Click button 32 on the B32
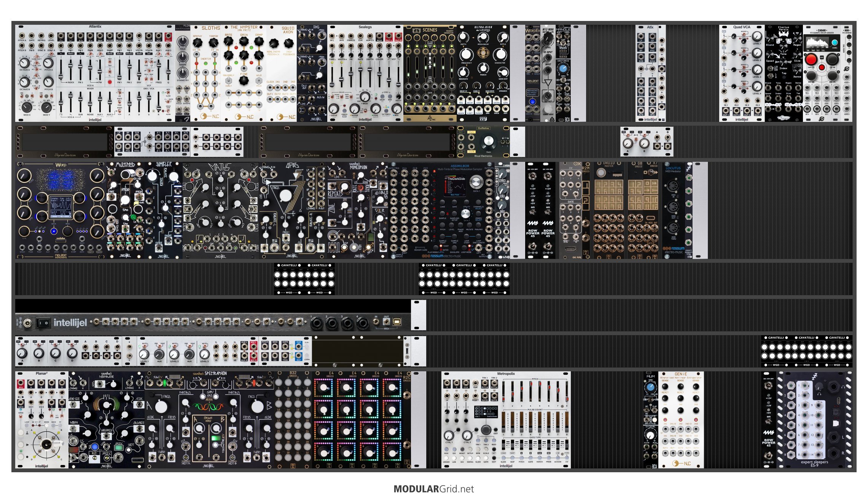Image resolution: width=868 pixels, height=497 pixels. coord(307,457)
